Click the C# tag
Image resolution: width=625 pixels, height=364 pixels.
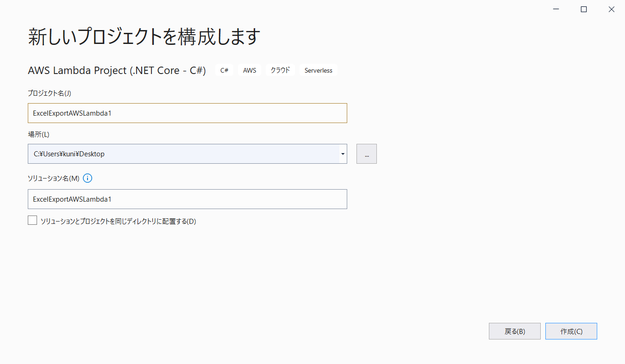coord(225,70)
